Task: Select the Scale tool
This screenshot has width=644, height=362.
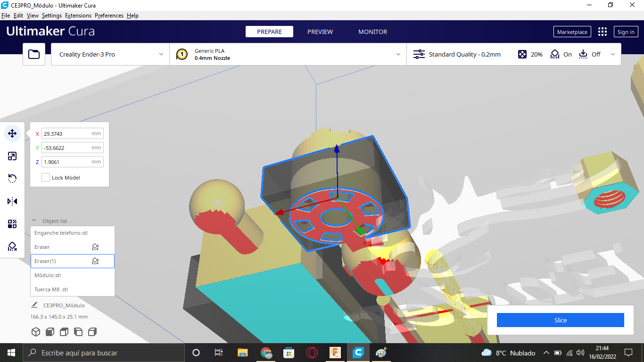Action: (x=12, y=156)
